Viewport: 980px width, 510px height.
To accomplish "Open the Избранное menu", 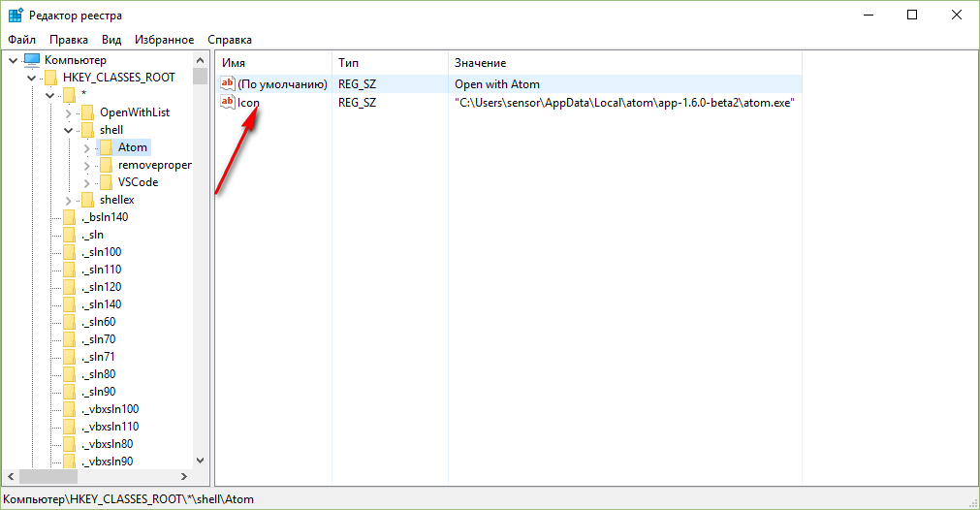I will click(x=165, y=40).
